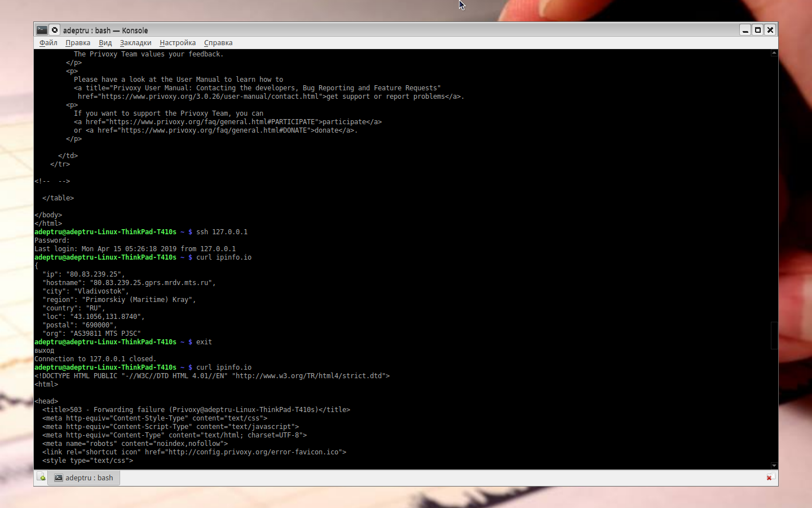Open the Файл menu

tap(48, 43)
